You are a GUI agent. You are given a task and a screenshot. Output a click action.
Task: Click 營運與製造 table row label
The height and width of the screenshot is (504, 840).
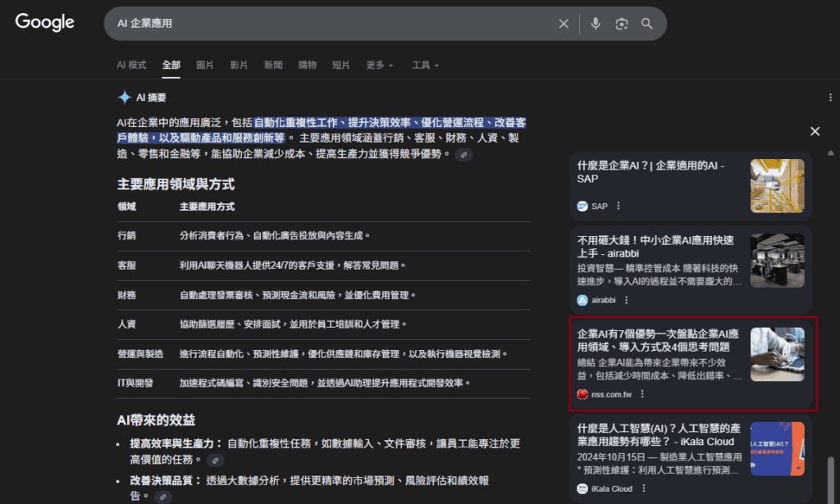(x=140, y=354)
